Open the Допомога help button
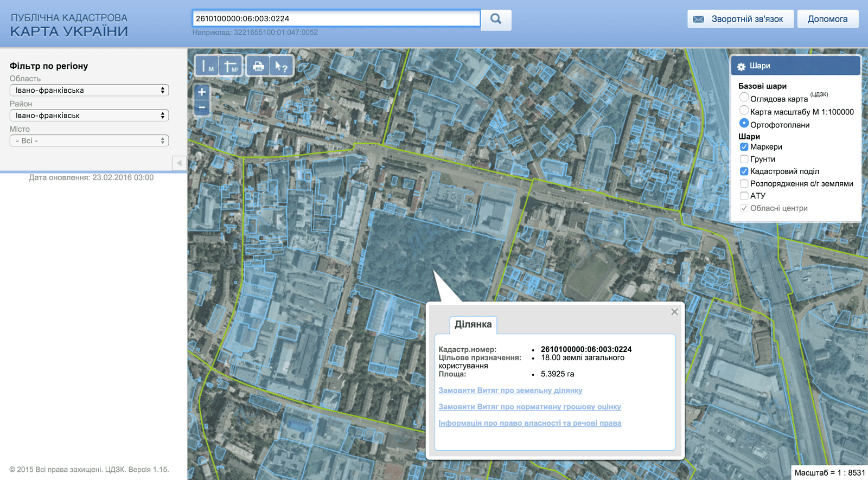Screen dimensions: 868x480 [x=827, y=19]
